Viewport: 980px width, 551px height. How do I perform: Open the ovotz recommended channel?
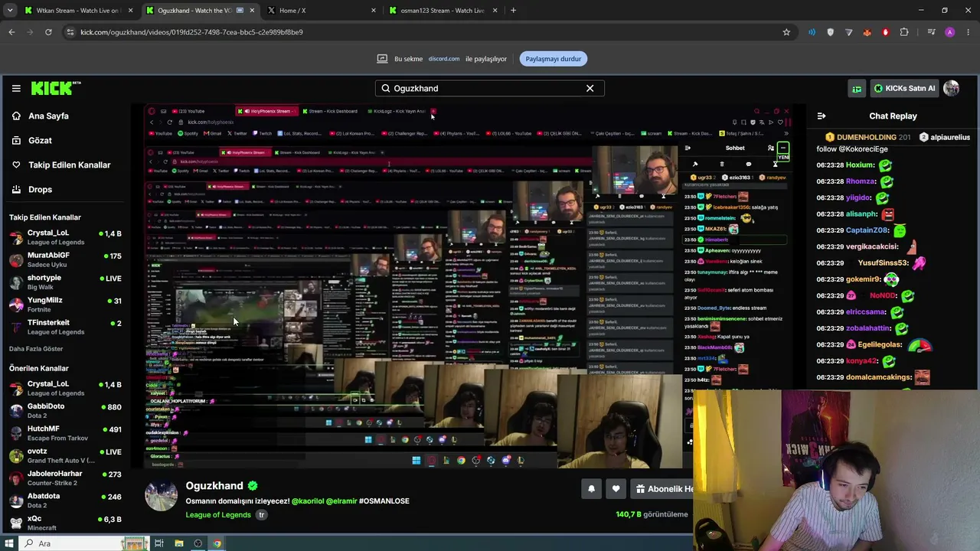(65, 456)
